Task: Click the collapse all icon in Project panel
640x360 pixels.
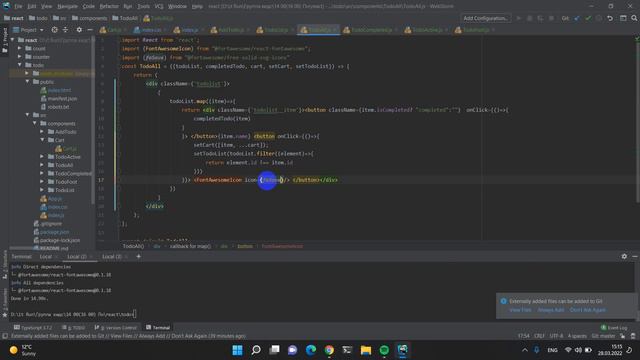Action: tap(65, 30)
